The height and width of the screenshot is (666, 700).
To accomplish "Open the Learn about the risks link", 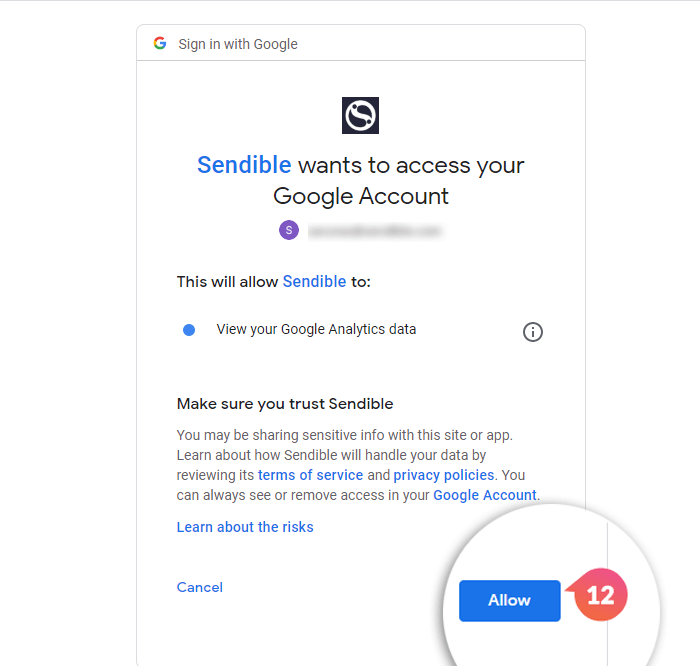I will pos(245,527).
